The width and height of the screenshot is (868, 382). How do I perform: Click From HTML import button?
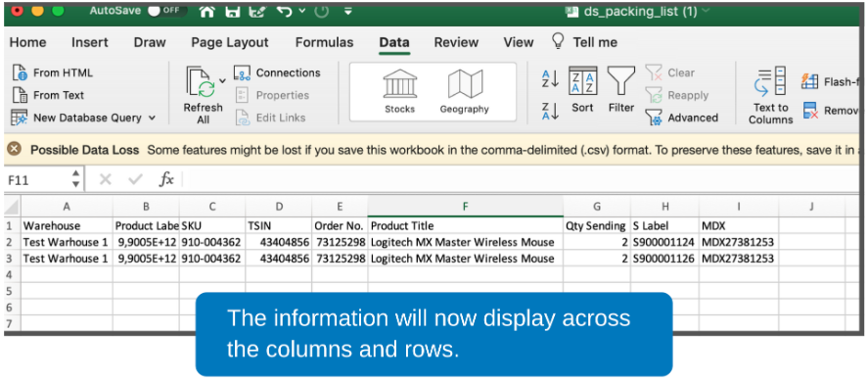(x=53, y=72)
